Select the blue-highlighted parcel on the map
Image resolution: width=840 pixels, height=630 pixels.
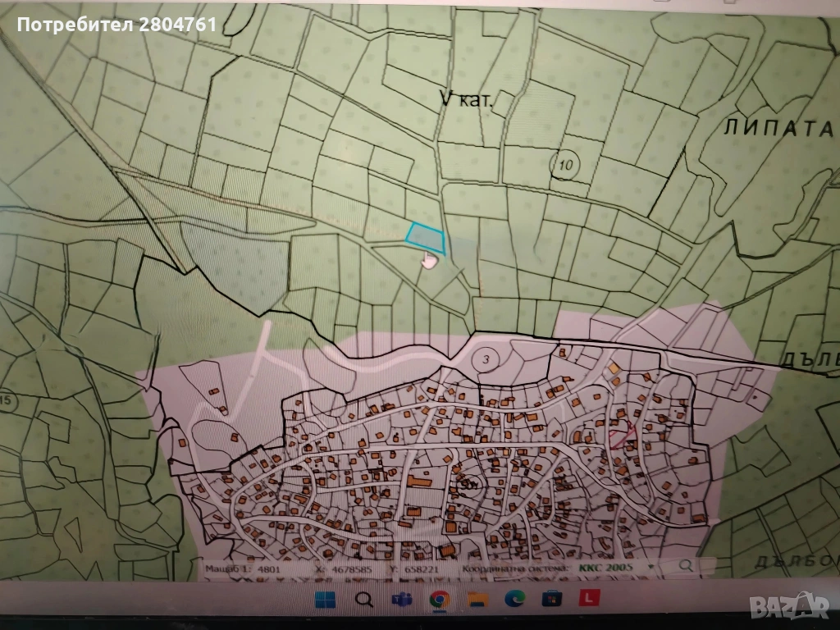click(x=425, y=236)
